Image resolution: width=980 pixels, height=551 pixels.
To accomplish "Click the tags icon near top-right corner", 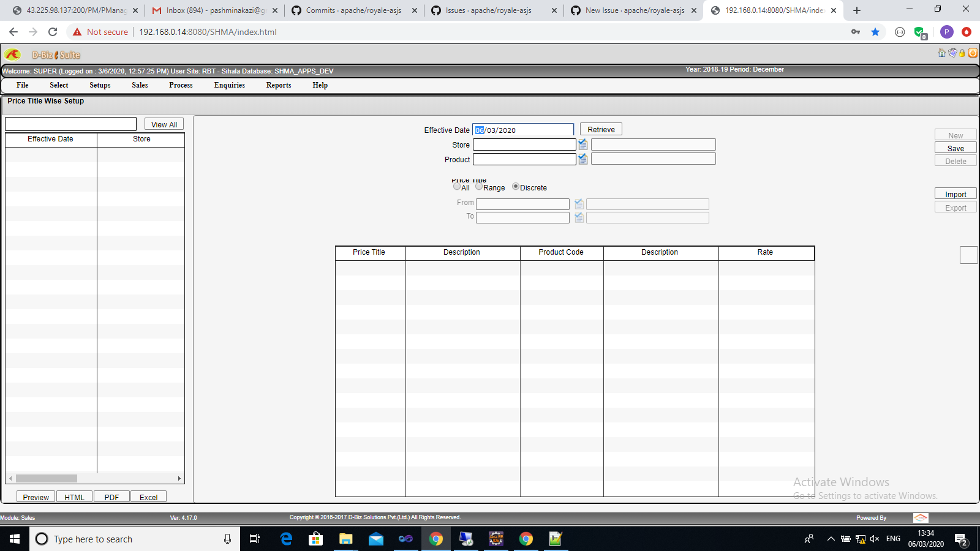I will (952, 53).
